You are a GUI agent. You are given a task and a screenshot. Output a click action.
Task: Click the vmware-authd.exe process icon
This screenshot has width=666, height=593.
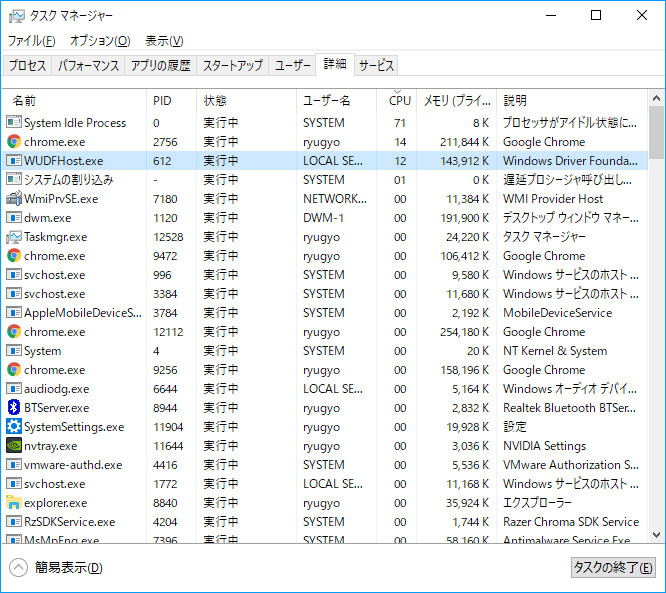point(14,465)
